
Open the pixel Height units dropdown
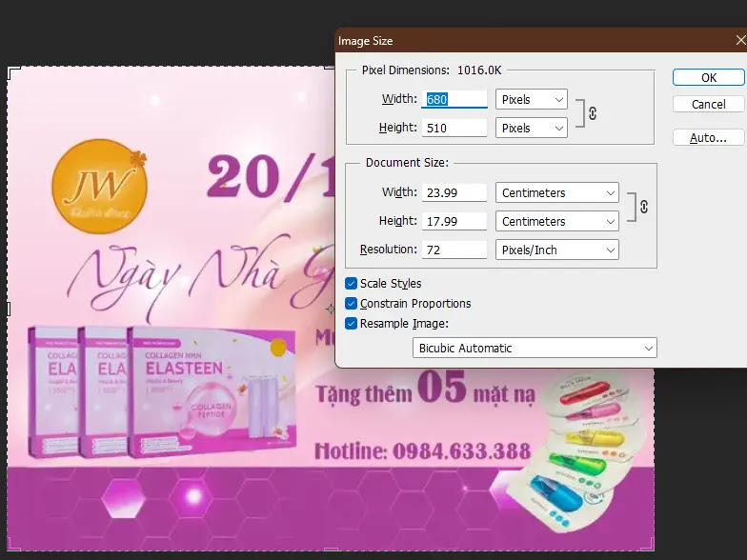click(x=532, y=128)
